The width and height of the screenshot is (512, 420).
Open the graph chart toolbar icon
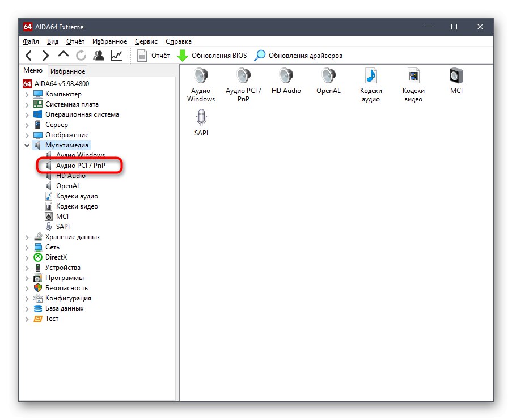(116, 56)
